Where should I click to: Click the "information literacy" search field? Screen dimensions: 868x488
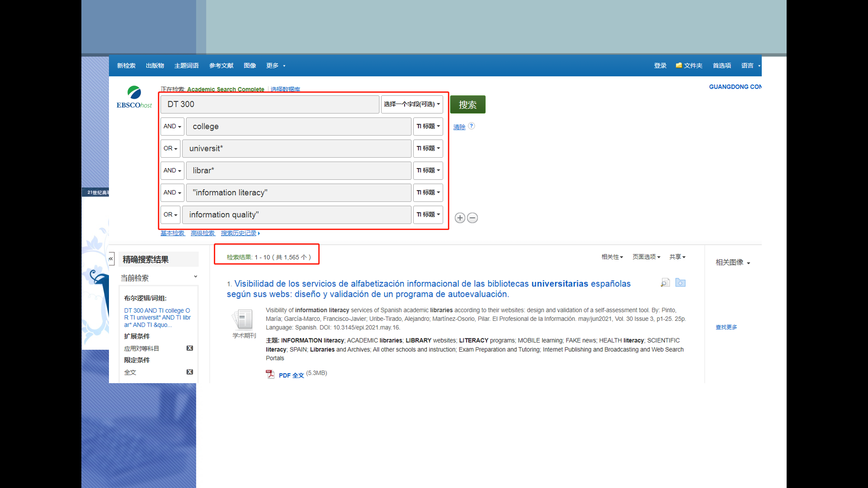(x=298, y=192)
